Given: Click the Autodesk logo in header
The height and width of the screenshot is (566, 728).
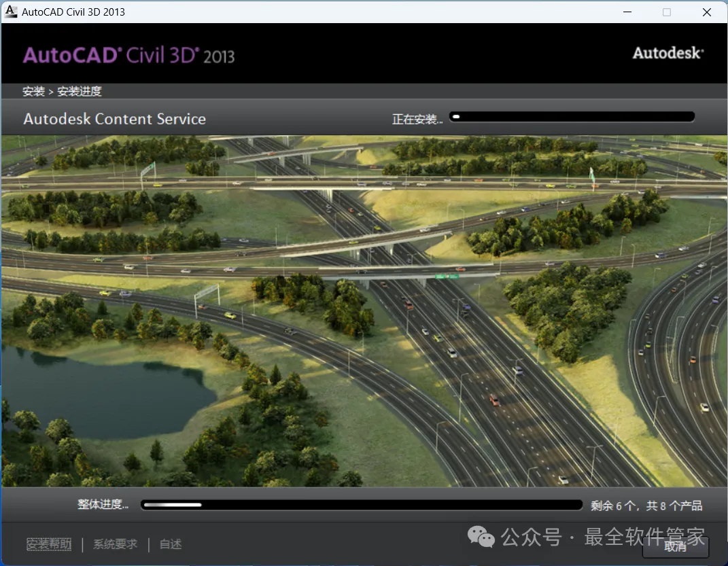Looking at the screenshot, I should pos(668,54).
